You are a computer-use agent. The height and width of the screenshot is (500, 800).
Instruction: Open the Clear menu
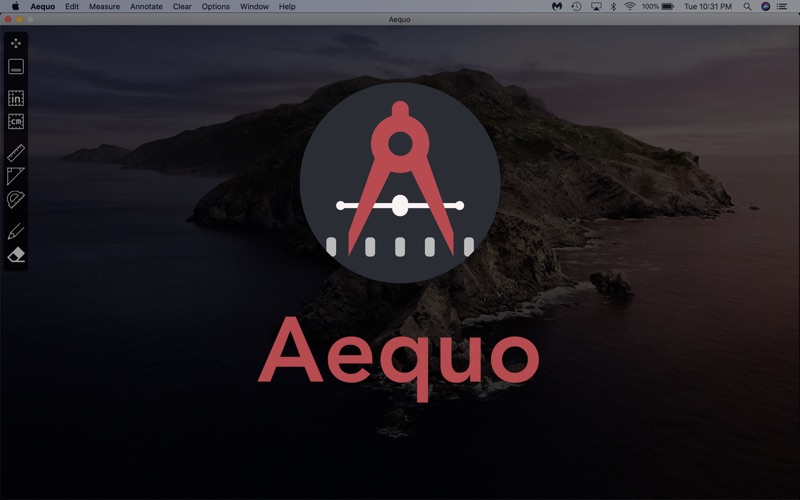coord(182,7)
